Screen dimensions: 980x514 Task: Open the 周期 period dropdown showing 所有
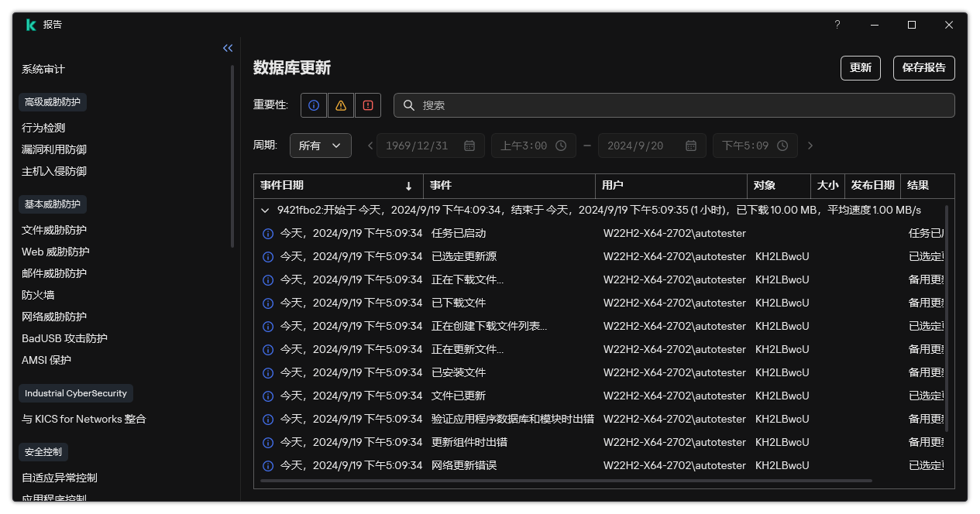click(320, 145)
